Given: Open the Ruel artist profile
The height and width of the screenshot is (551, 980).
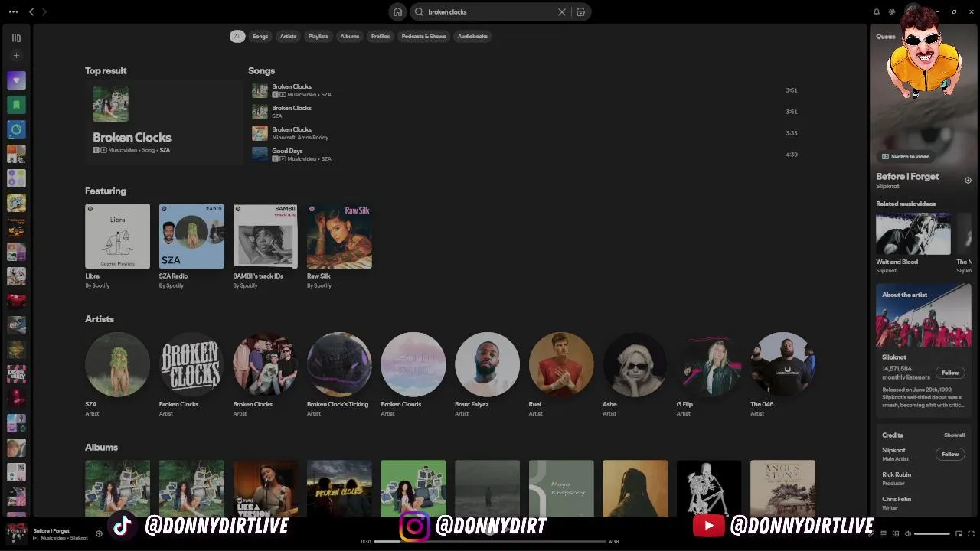Looking at the screenshot, I should [x=561, y=374].
